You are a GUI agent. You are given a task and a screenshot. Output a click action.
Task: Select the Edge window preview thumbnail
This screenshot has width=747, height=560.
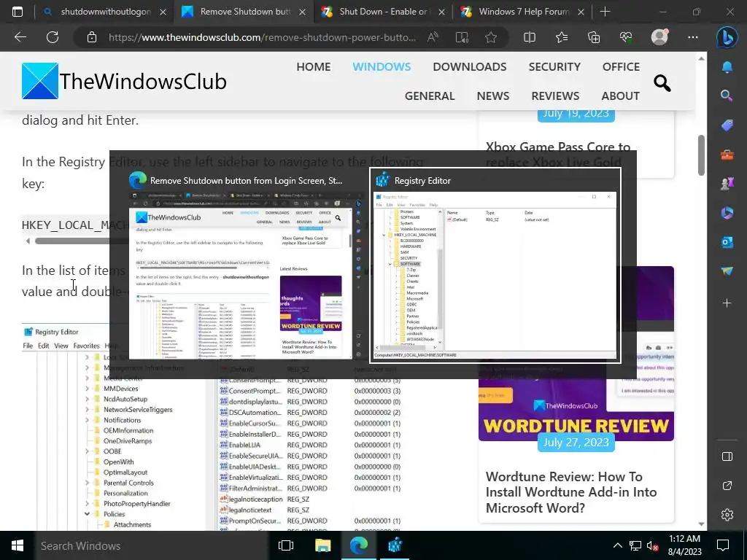[x=239, y=265]
